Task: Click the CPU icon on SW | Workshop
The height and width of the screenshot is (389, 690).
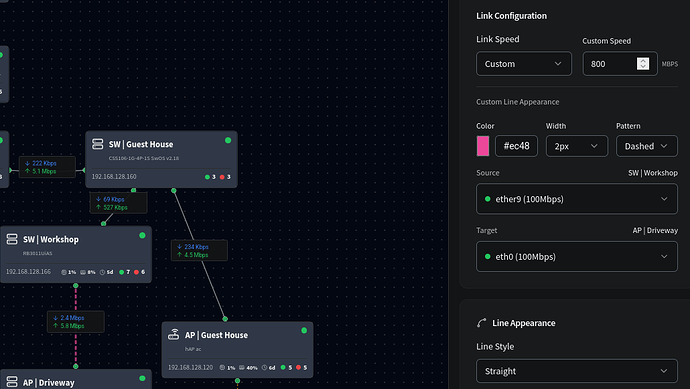Action: click(64, 272)
